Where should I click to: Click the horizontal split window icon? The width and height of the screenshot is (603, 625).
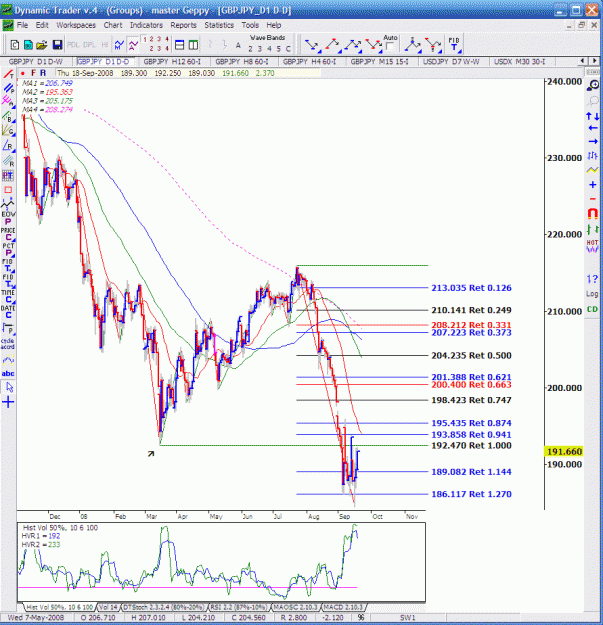point(180,45)
